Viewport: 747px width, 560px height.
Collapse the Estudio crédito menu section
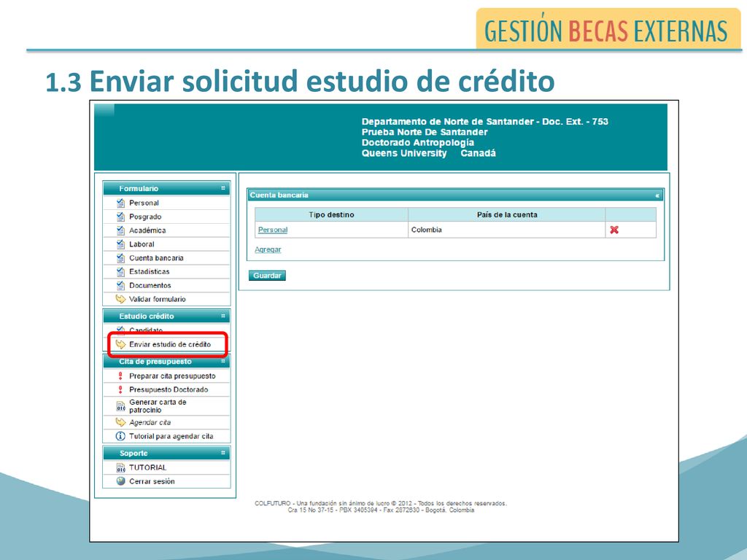tap(222, 316)
